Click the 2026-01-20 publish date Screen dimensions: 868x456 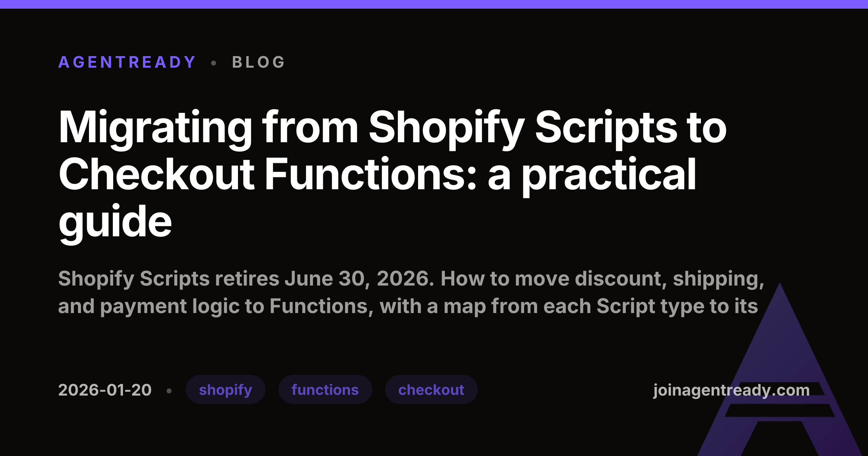pos(105,390)
